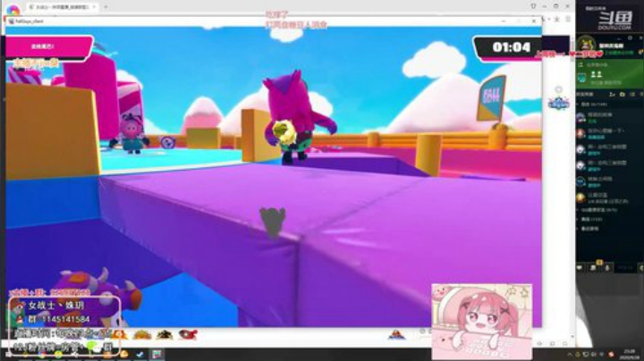The image size is (644, 361).
Task: Click the dark hat badge below the game
Action: [165, 335]
